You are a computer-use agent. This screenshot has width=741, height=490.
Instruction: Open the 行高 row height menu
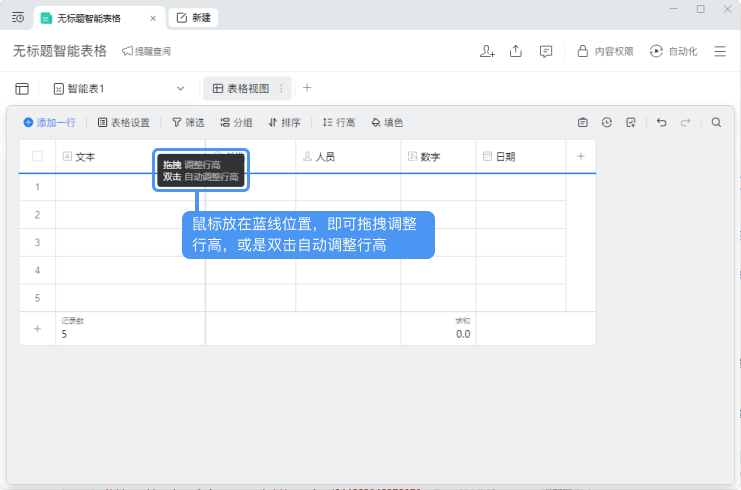(339, 122)
